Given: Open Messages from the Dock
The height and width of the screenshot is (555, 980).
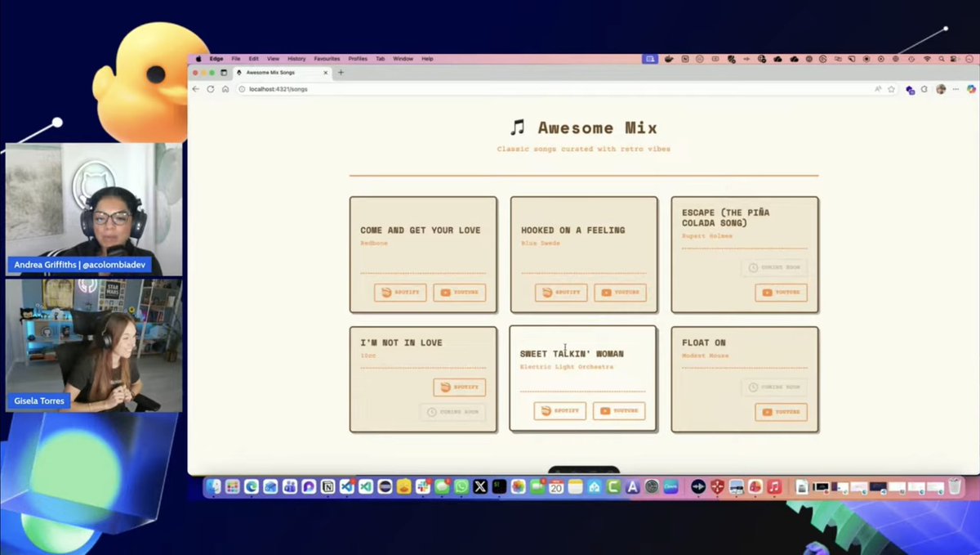Looking at the screenshot, I should (x=442, y=486).
